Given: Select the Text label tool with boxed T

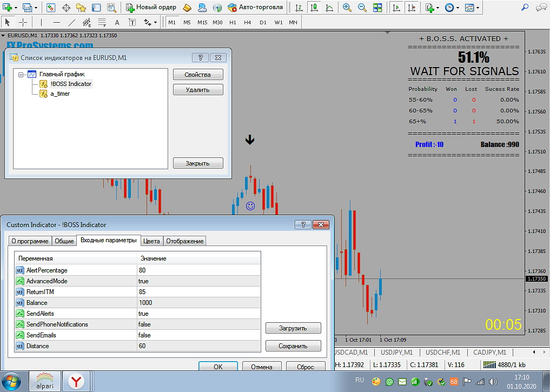Looking at the screenshot, I should click(132, 23).
